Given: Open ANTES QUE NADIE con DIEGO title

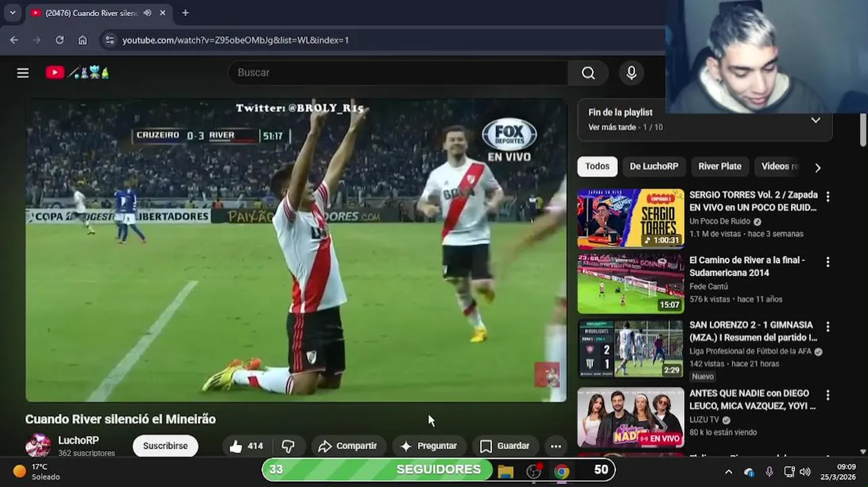Looking at the screenshot, I should coord(752,399).
